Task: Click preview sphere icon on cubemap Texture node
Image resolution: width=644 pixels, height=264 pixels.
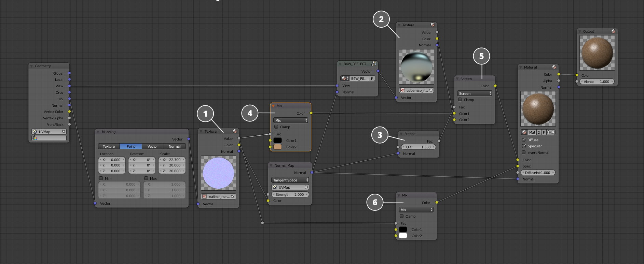Action: click(x=433, y=25)
